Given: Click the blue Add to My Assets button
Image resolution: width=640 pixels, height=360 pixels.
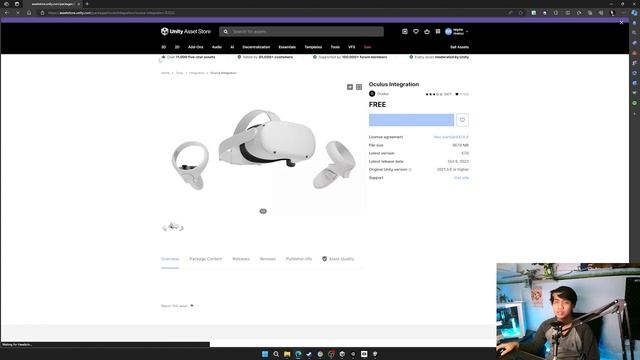Looking at the screenshot, I should click(411, 120).
